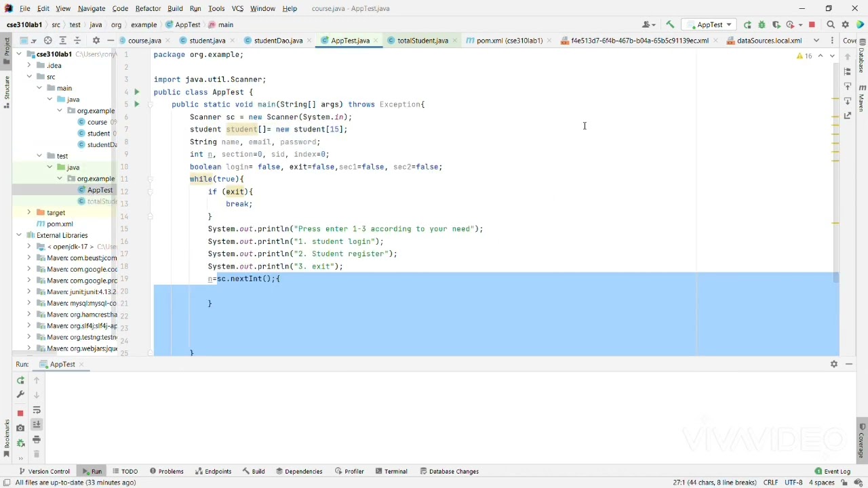868x488 pixels.
Task: Open Database Changes tool window
Action: click(x=449, y=472)
